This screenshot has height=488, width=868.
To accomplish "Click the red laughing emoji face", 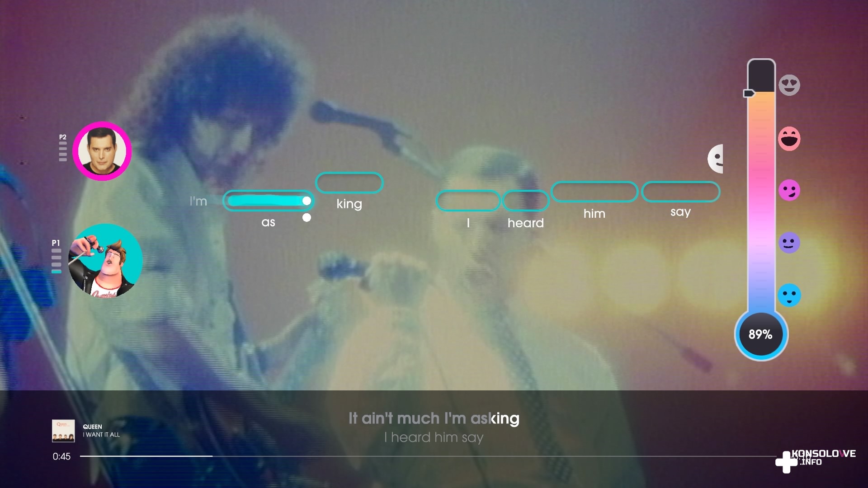I will tap(789, 138).
